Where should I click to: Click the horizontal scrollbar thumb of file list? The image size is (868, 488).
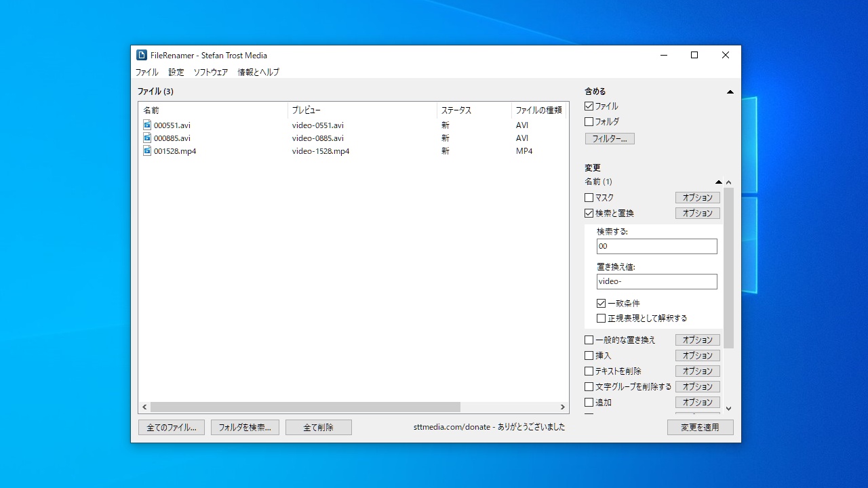point(305,407)
